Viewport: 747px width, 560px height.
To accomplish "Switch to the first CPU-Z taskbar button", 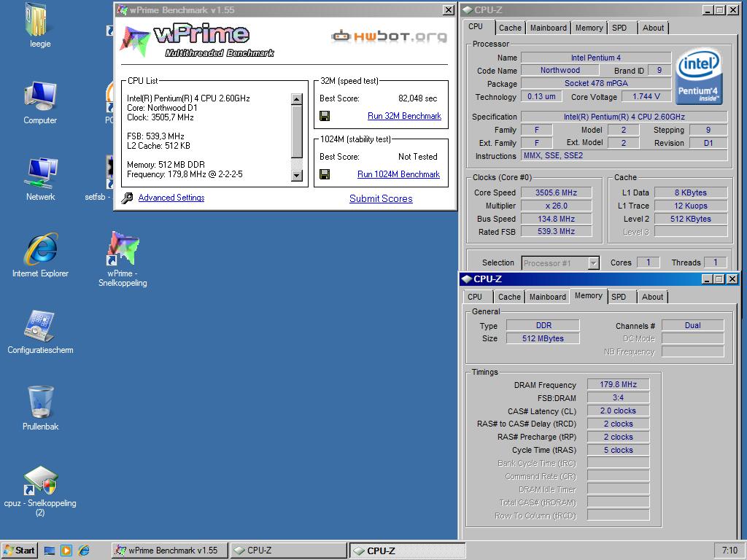I will 289,551.
